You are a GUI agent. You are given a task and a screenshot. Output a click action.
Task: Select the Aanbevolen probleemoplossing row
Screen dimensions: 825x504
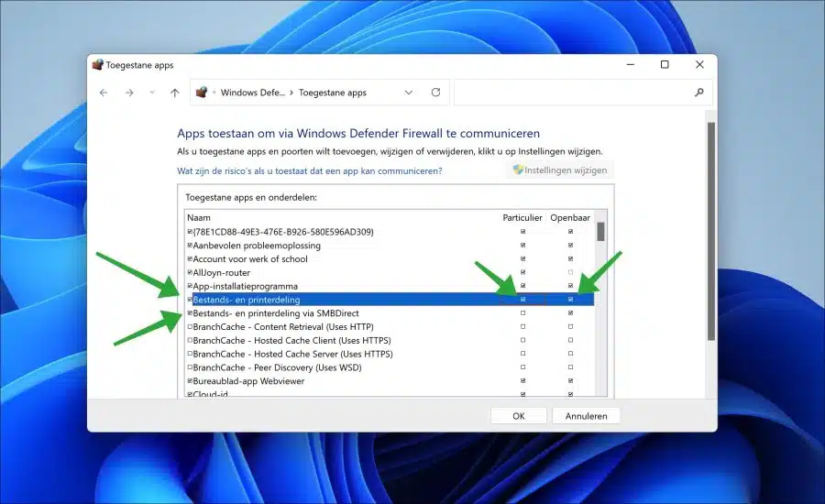point(390,246)
